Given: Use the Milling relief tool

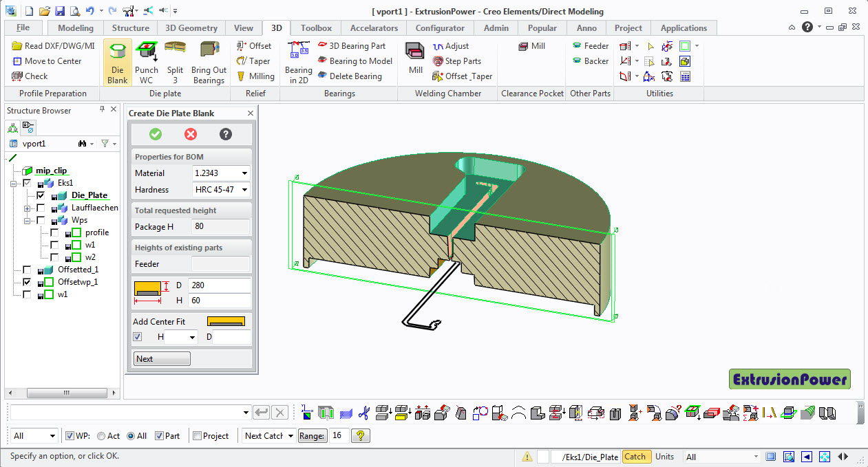Looking at the screenshot, I should click(255, 76).
